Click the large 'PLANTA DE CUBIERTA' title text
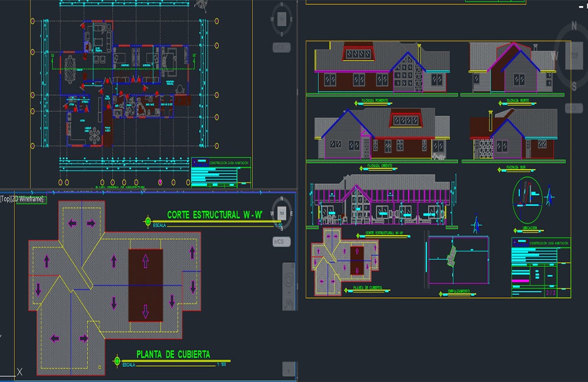The image size is (588, 382). [x=173, y=354]
